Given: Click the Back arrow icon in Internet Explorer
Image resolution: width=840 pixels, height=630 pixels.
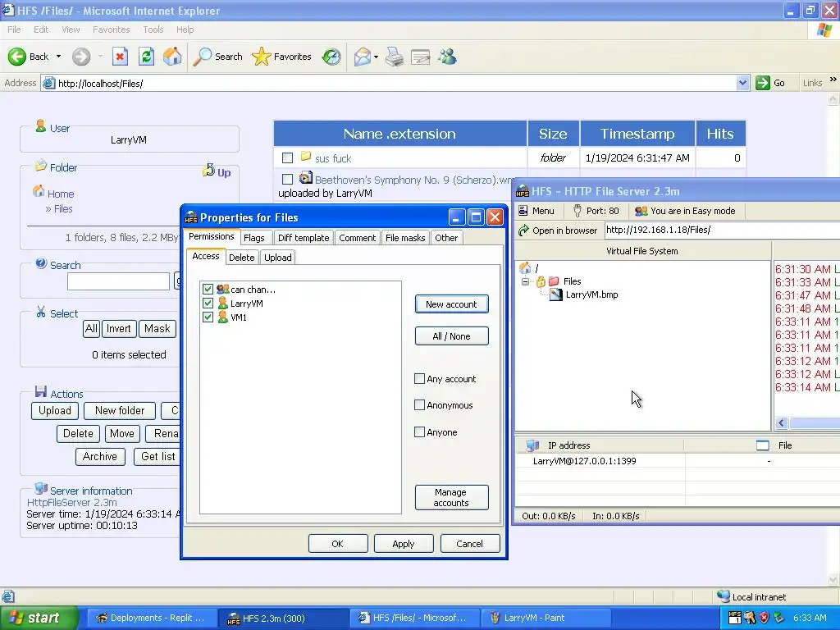Looking at the screenshot, I should 17,57.
